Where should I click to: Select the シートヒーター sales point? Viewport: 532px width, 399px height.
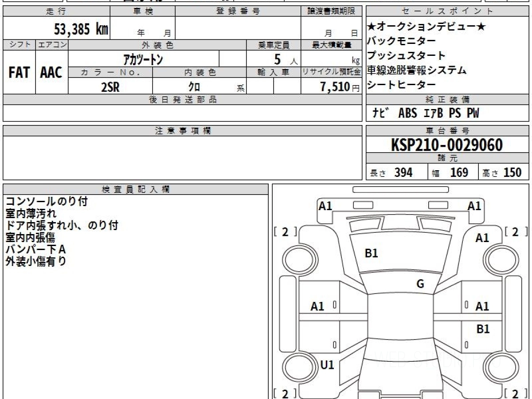coord(402,85)
